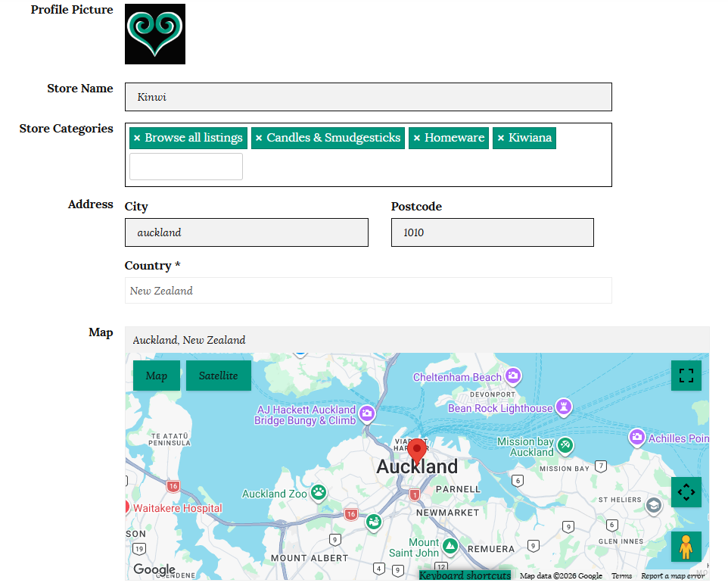
Task: Edit the Store Name field
Action: 369,97
